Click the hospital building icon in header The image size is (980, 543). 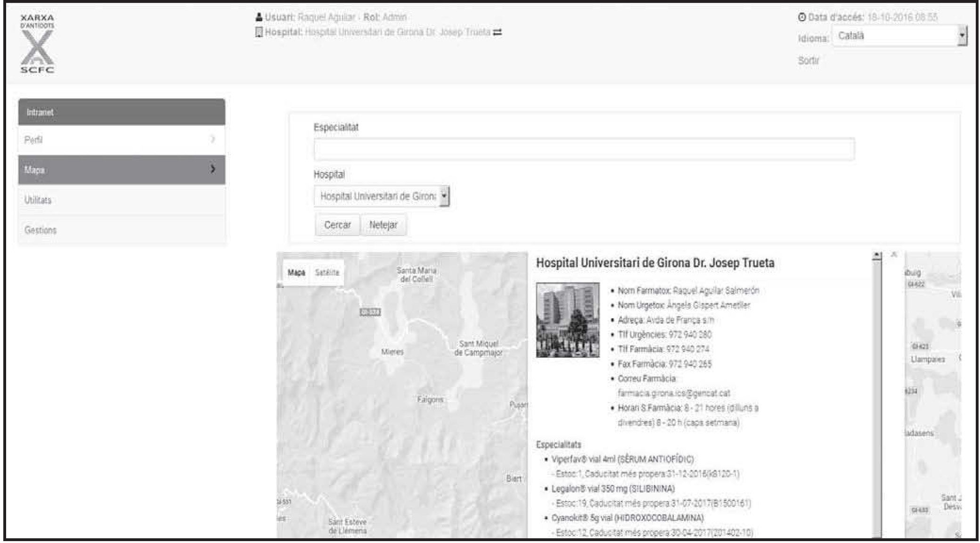pos(258,33)
